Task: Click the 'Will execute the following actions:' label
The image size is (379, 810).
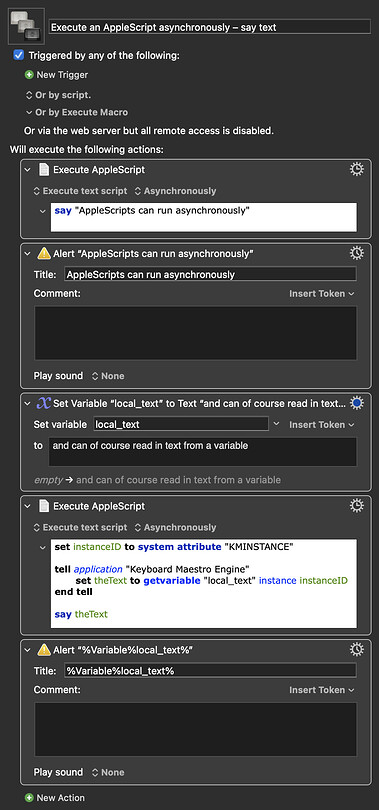Action: coord(87,150)
